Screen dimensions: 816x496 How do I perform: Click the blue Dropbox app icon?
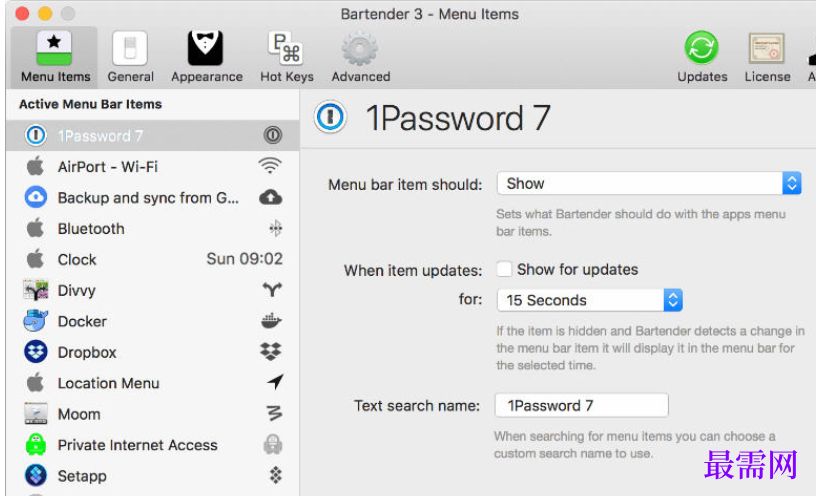pos(35,352)
